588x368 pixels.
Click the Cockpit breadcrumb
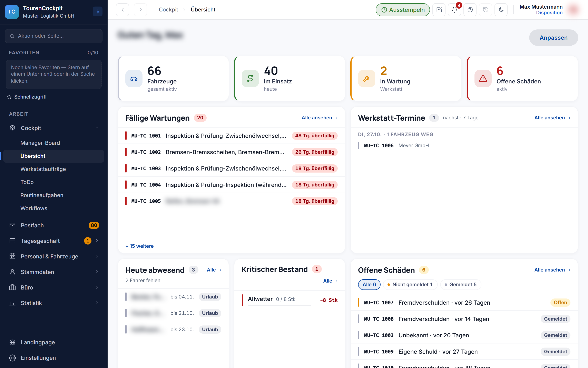click(x=168, y=10)
